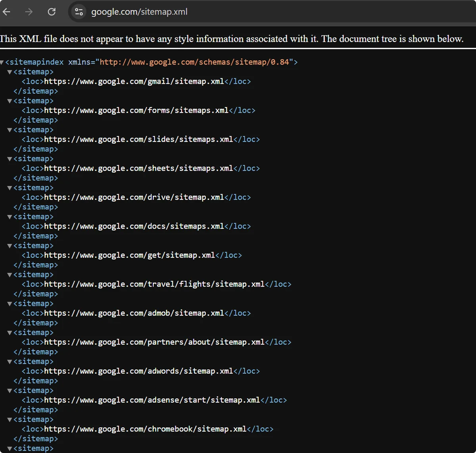
Task: Collapse the sitemap node containing admob URL
Action: click(10, 304)
